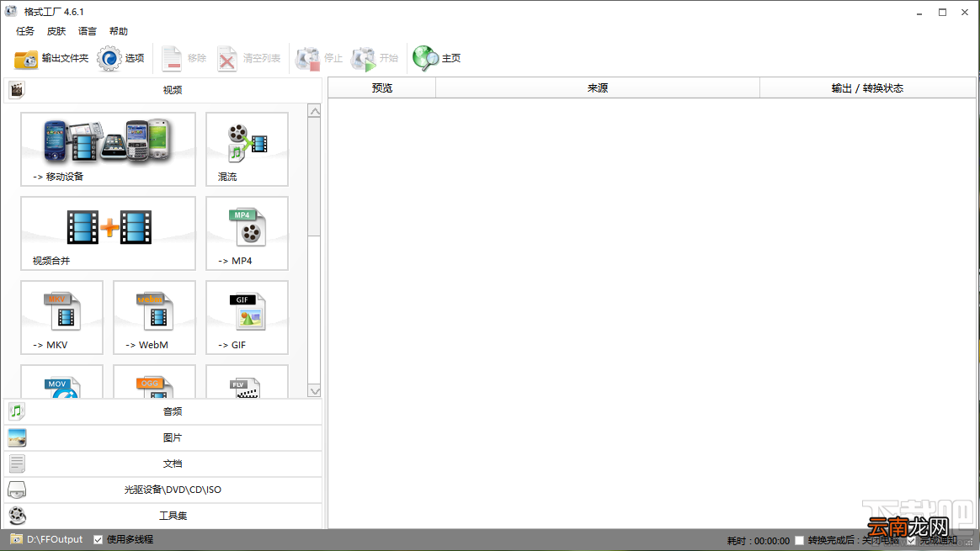Open the 任务 menu
The image size is (980, 551).
pos(25,31)
